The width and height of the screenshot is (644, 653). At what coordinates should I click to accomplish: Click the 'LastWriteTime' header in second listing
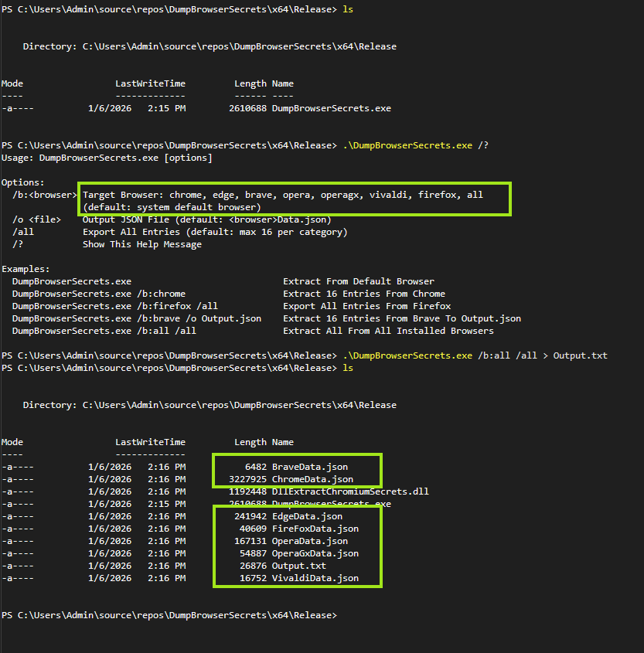pos(150,442)
